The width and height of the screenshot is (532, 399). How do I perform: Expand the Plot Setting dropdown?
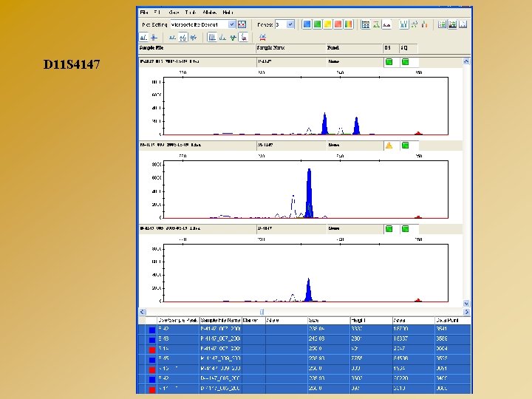[232, 24]
